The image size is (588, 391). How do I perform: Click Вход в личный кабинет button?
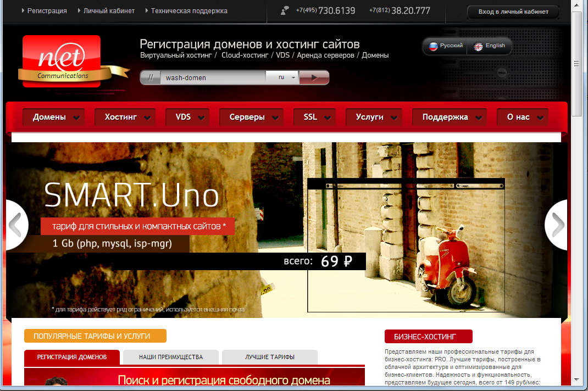pyautogui.click(x=513, y=12)
